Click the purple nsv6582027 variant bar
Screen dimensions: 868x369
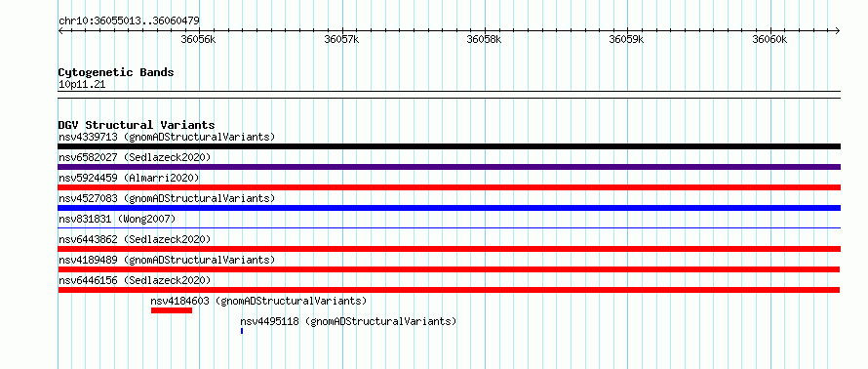(449, 167)
